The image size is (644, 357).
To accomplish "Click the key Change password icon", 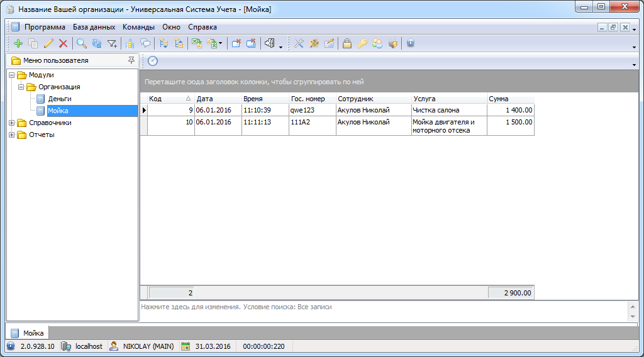I will coord(362,43).
